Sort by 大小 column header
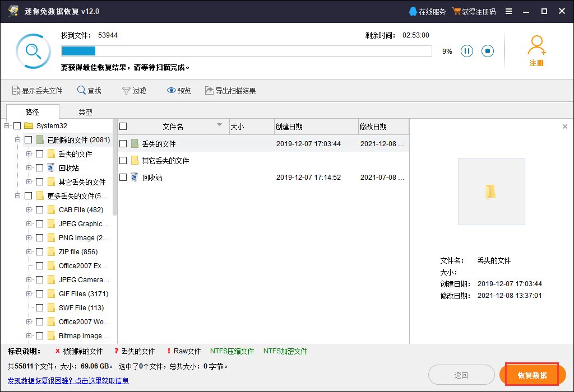 (x=252, y=127)
